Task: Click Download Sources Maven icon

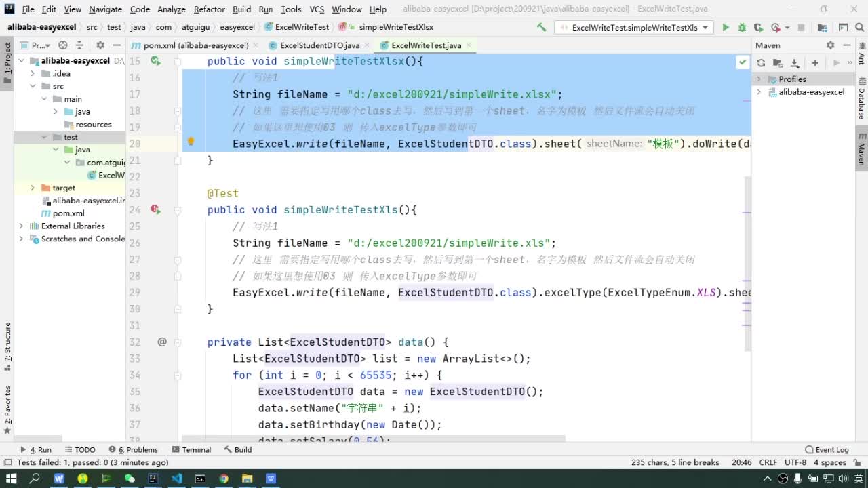Action: [x=794, y=62]
